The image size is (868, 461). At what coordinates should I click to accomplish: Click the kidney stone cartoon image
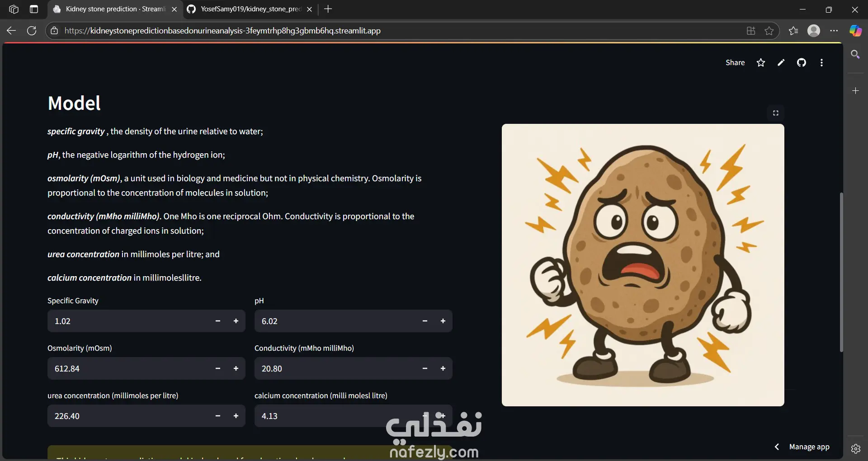(x=643, y=265)
